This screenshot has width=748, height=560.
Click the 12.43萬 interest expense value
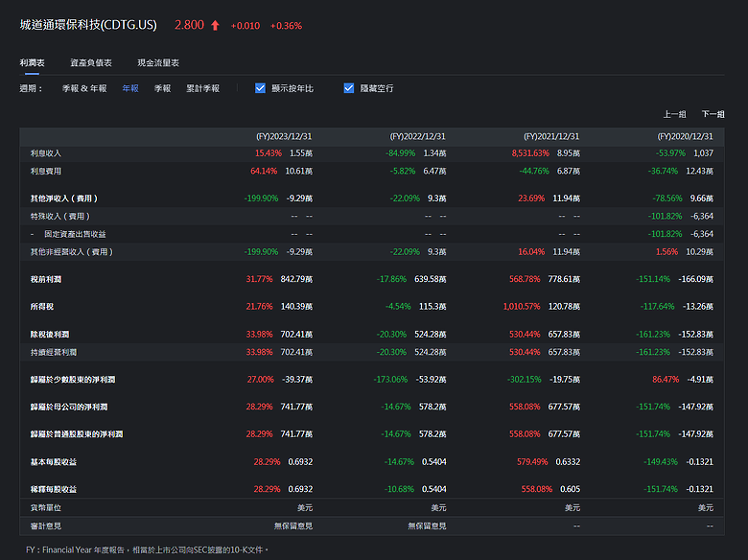699,171
